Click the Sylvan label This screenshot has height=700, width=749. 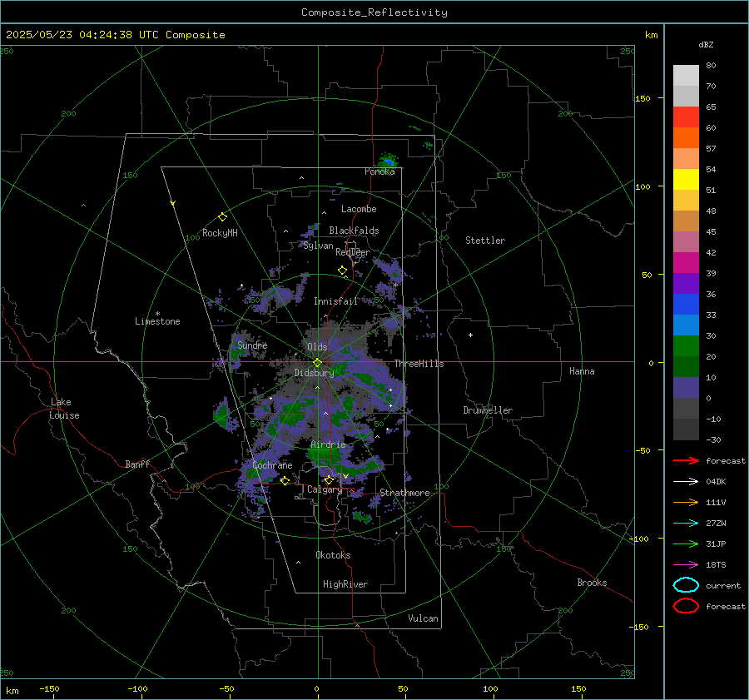[318, 246]
